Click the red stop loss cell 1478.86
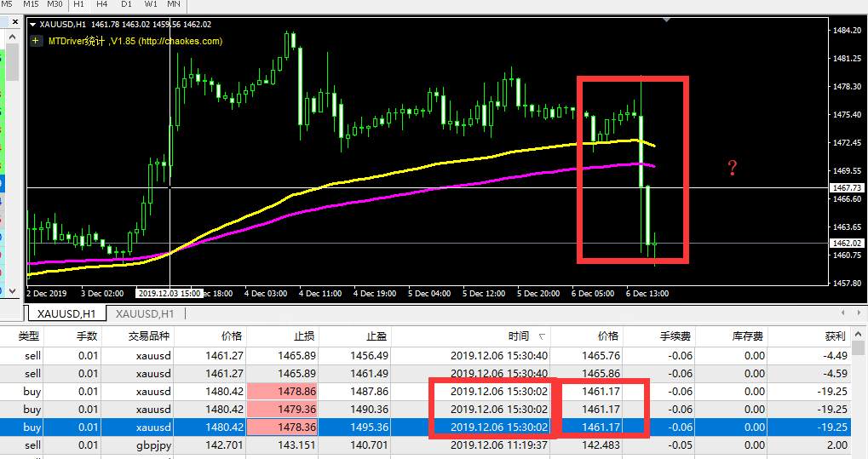The image size is (868, 459). point(282,392)
